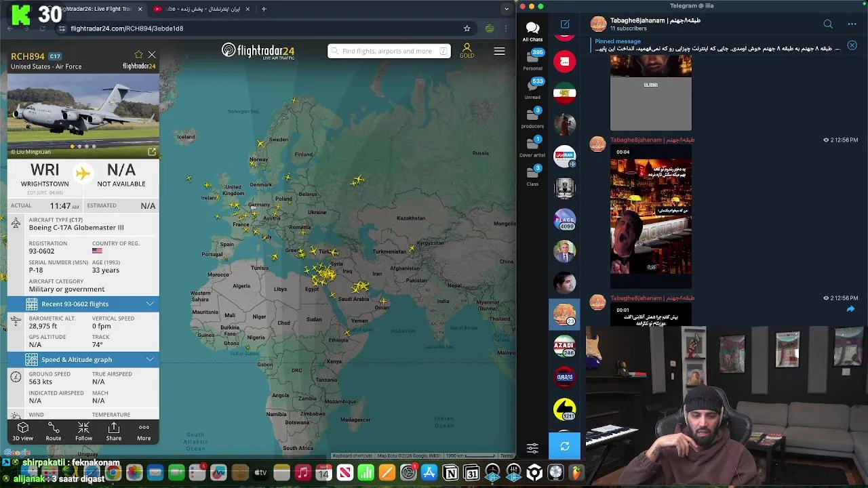Image resolution: width=868 pixels, height=488 pixels.
Task: Click the aircraft photo thumbnail
Action: point(83,115)
